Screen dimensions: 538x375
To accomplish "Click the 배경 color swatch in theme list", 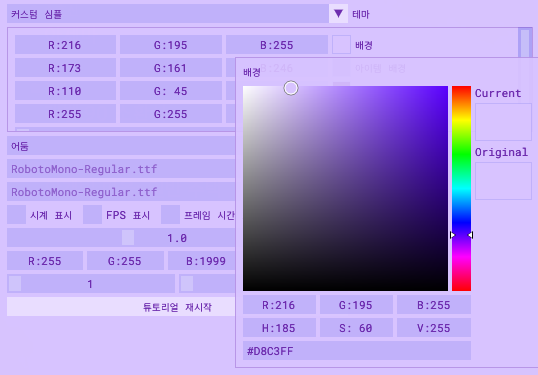I will pos(341,45).
